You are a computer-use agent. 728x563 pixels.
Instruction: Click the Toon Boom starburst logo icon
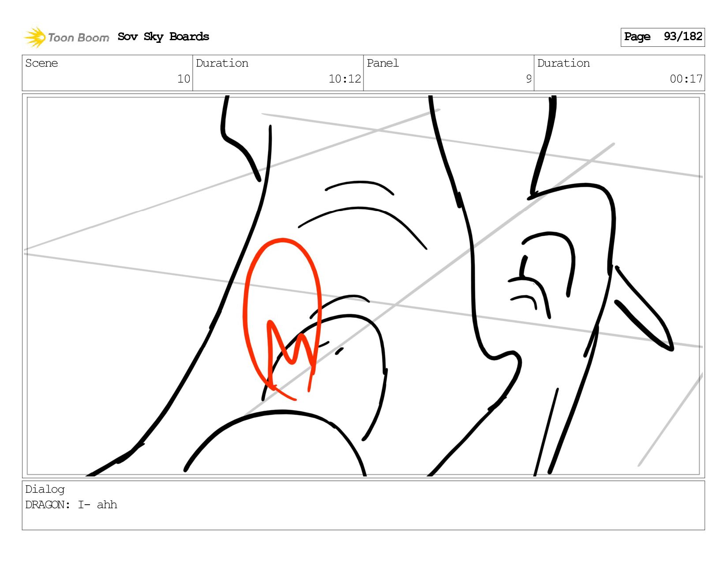pyautogui.click(x=35, y=37)
